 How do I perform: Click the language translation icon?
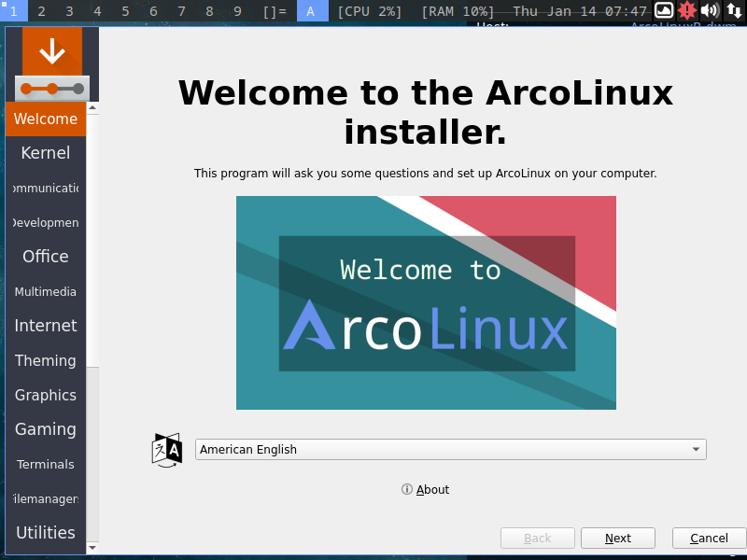167,450
